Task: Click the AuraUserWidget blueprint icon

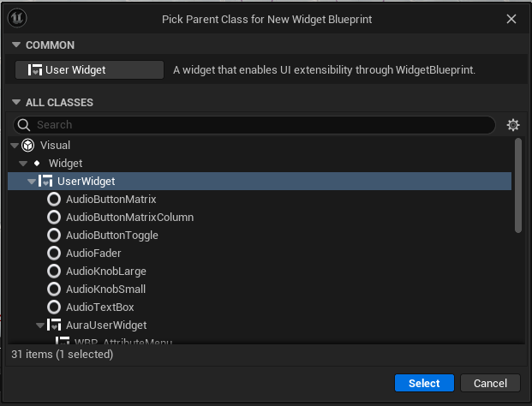Action: tap(54, 325)
